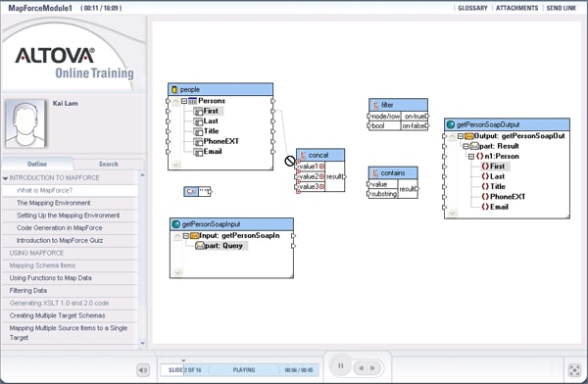This screenshot has height=384, width=588.
Task: Switch to the Outline tab
Action: point(37,164)
